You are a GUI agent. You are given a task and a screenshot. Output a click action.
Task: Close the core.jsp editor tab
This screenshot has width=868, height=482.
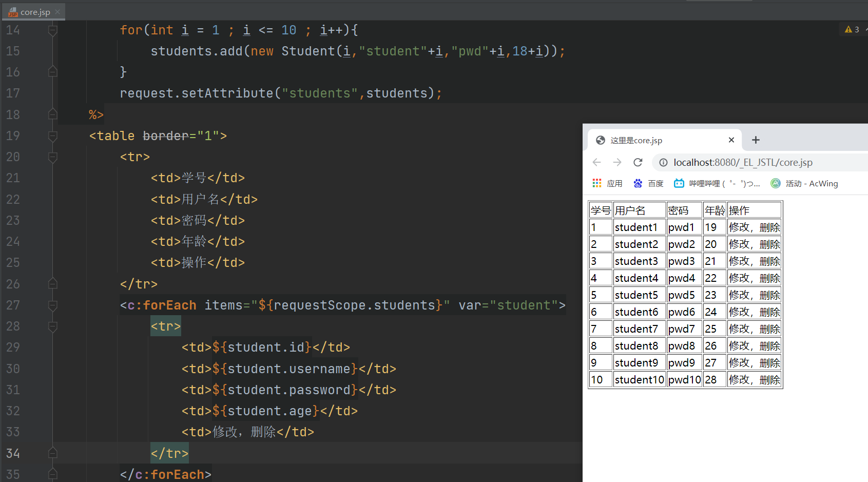tap(57, 12)
